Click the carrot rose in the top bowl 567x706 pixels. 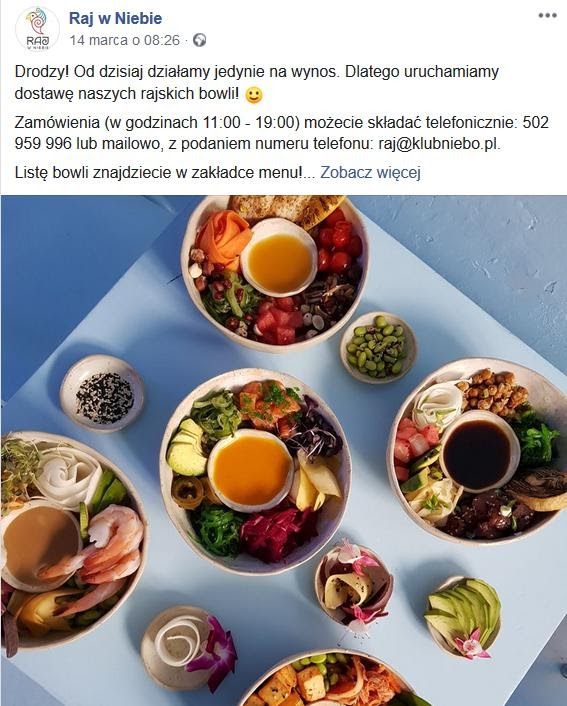(224, 239)
